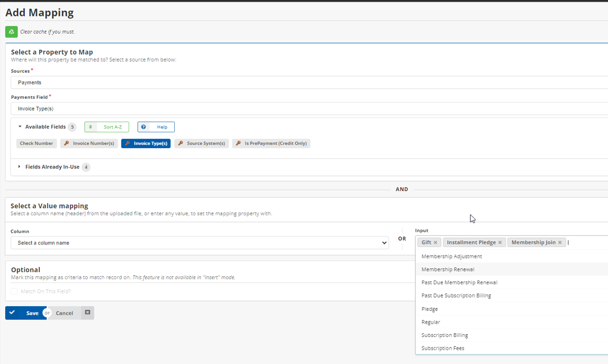Screen dimensions: 608x364
Task: Click the X icon beside Cancel
Action: pyautogui.click(x=88, y=313)
